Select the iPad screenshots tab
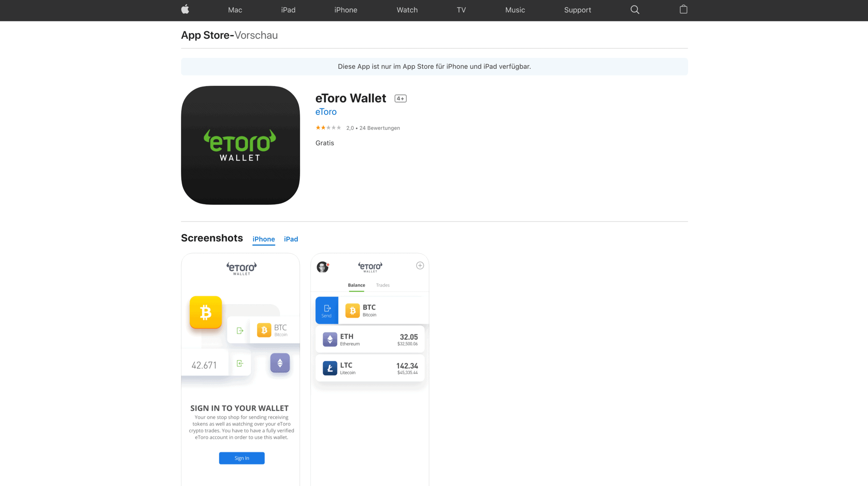868x486 pixels. coord(291,239)
